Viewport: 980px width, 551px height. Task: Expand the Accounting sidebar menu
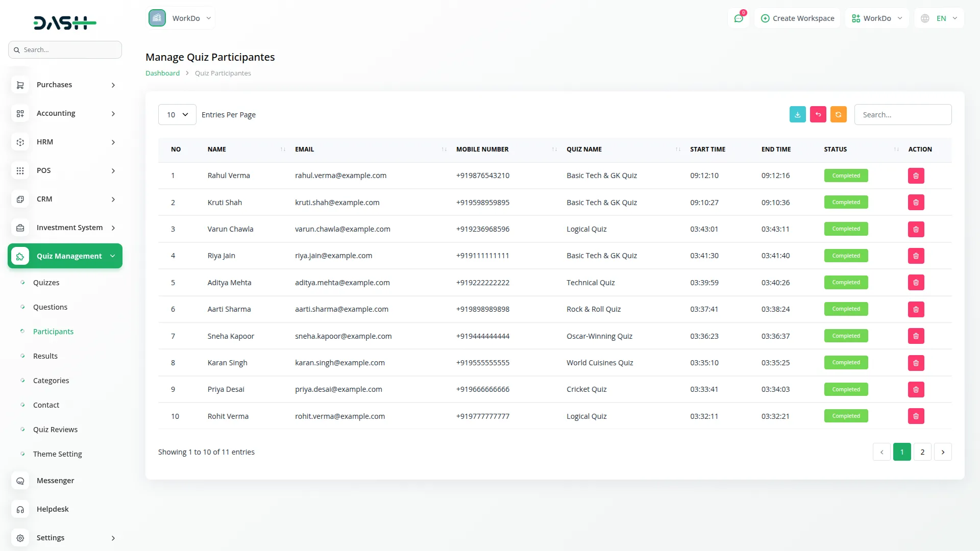[65, 113]
